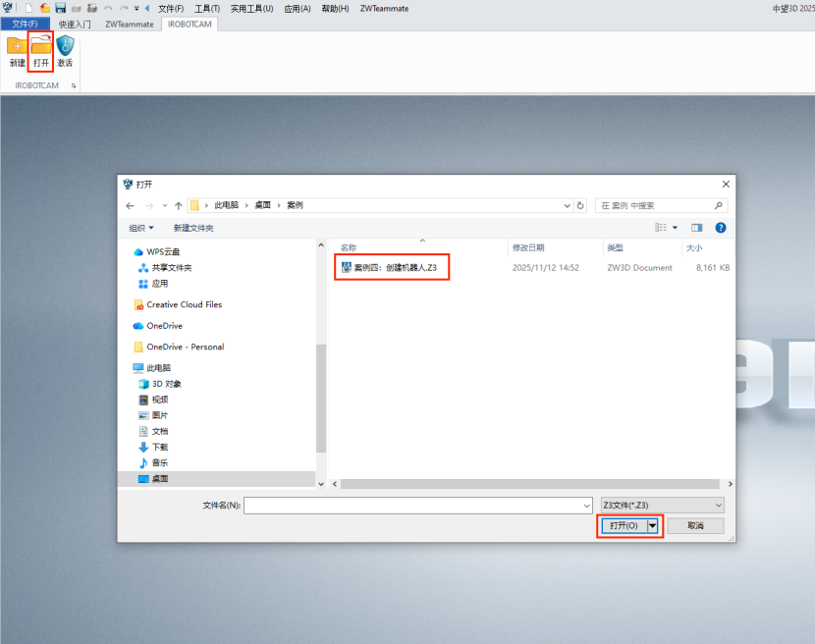Screen dimensions: 815x644
Task: Click the 取消 (Cancel) button
Action: pos(695,526)
